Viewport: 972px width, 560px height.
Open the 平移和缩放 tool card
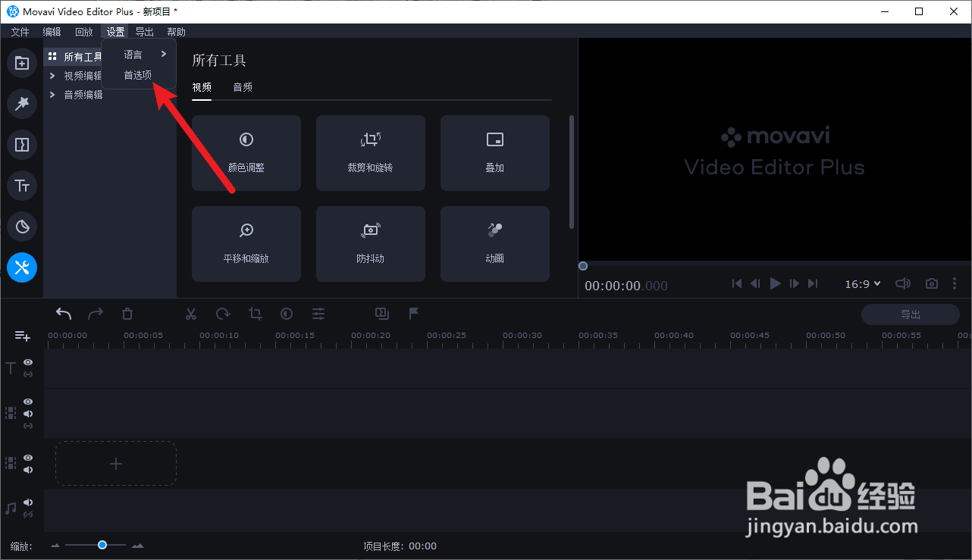point(246,244)
